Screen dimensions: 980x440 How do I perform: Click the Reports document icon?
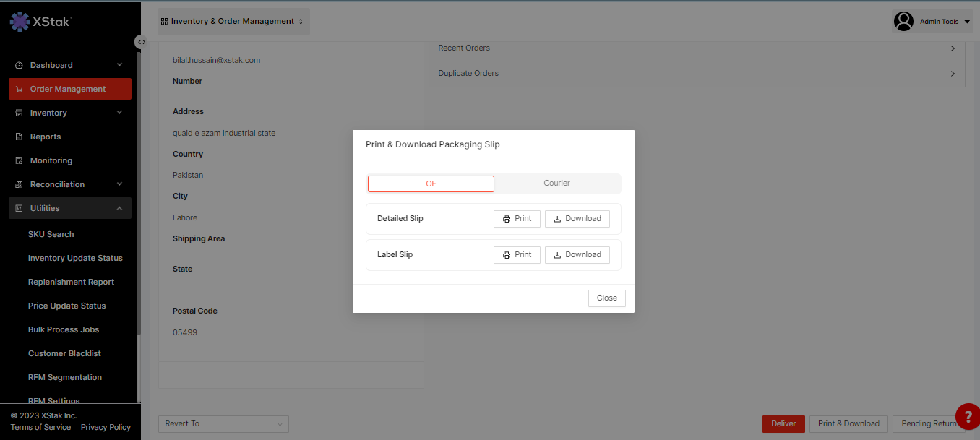[20, 137]
